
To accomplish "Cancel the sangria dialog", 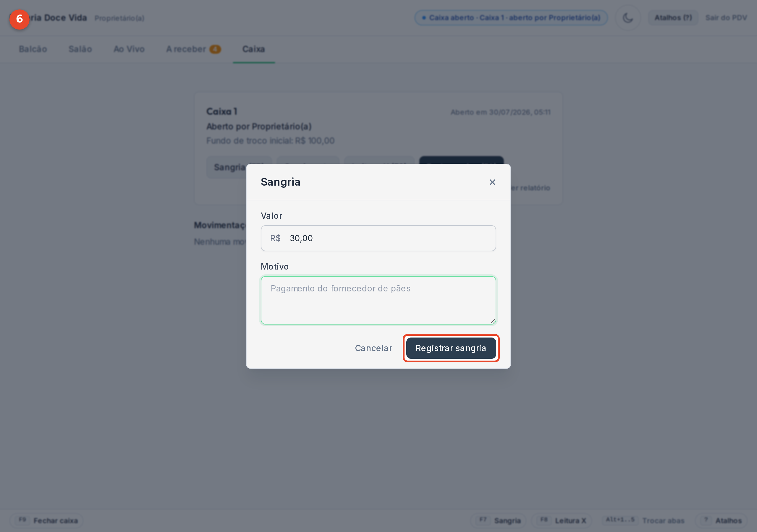I will click(x=373, y=348).
